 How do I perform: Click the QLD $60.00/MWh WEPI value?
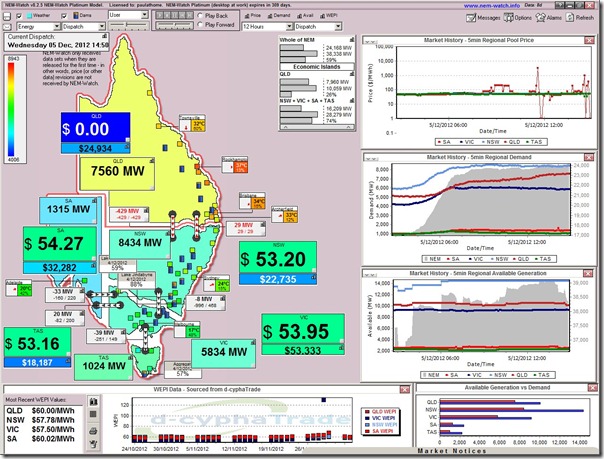click(53, 411)
